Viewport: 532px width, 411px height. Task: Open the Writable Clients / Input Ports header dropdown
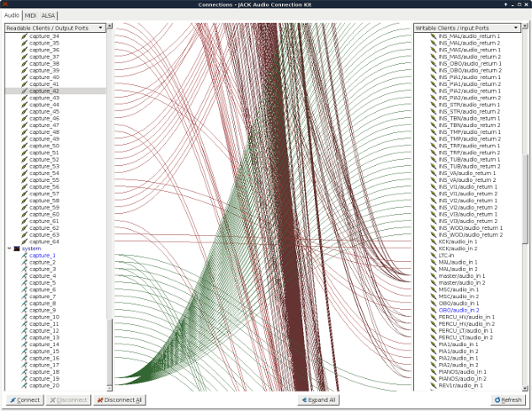pos(465,28)
